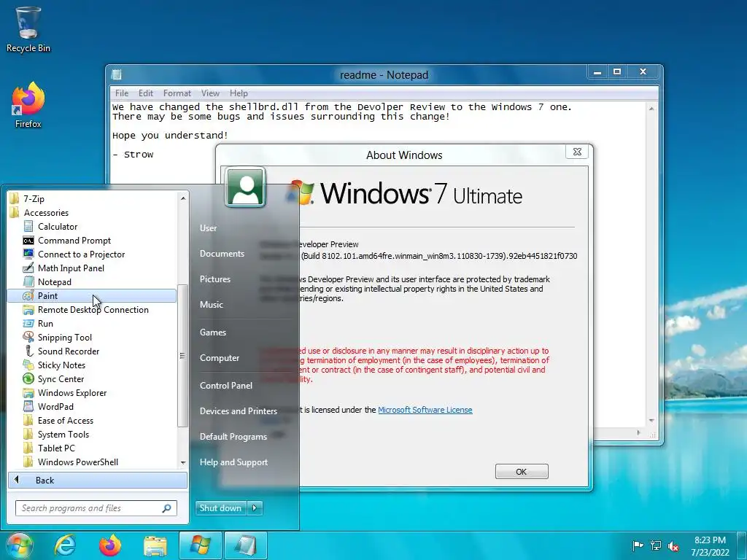747x560 pixels.
Task: Open Documents from Start menu
Action: click(222, 254)
